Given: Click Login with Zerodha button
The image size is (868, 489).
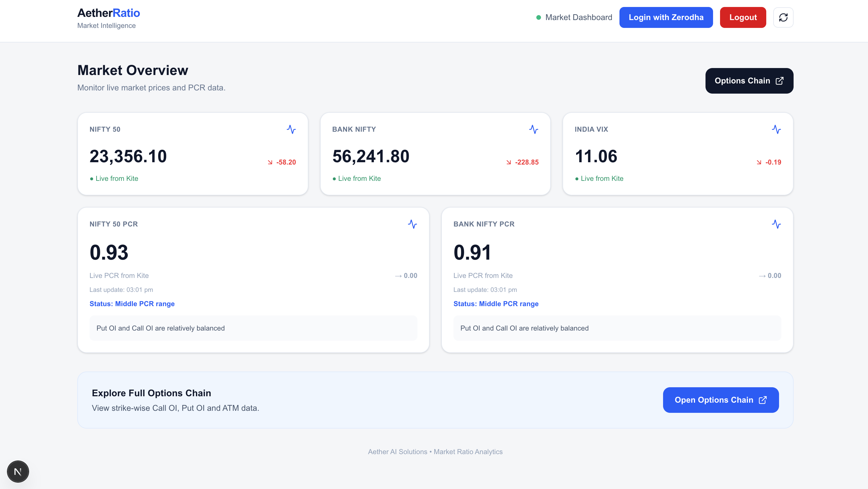Looking at the screenshot, I should tap(666, 17).
